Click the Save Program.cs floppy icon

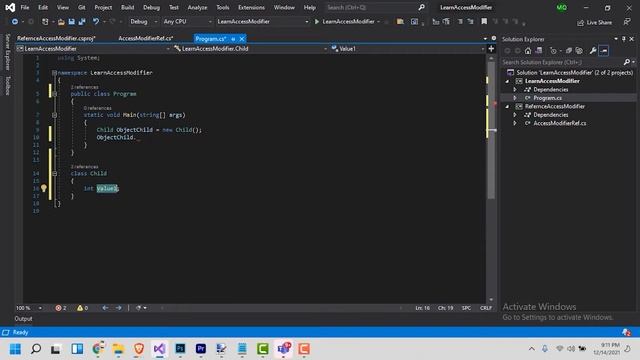71,22
